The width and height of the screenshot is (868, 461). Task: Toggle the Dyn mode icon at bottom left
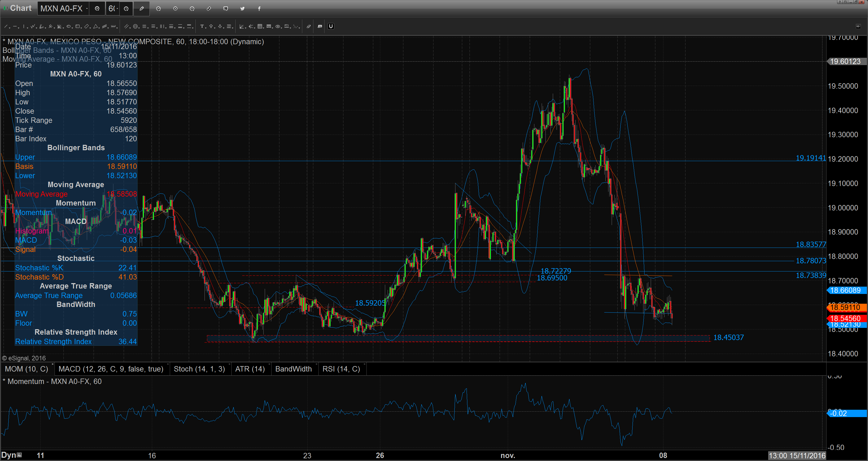coord(19,455)
